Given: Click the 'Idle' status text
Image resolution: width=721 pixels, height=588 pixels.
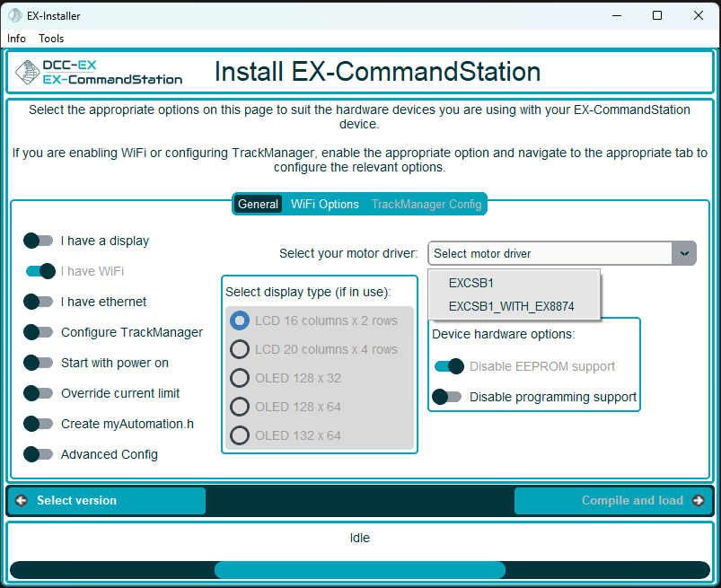Looking at the screenshot, I should tap(359, 538).
